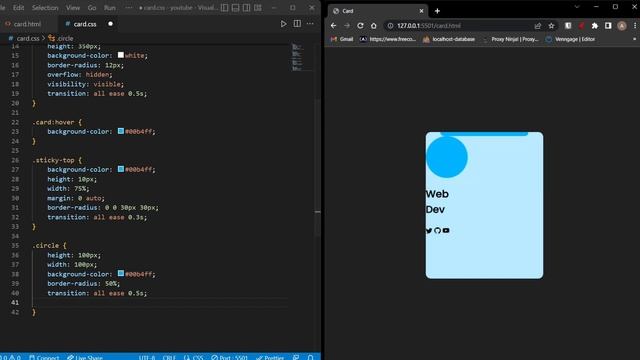Click the '.circle {' selector text on line 35
This screenshot has height=360, width=640.
click(x=49, y=245)
